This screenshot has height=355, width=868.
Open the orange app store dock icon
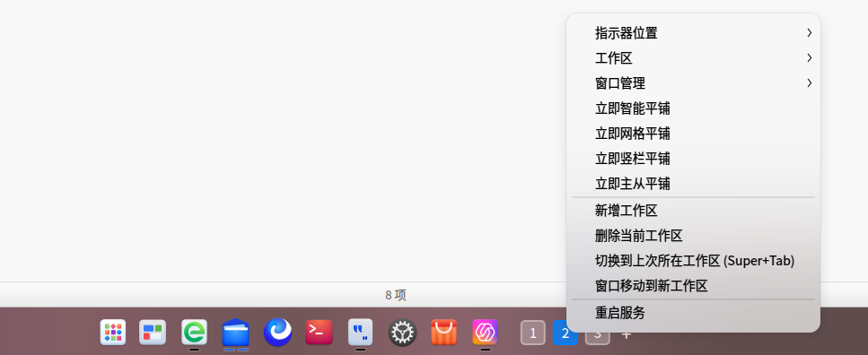(x=444, y=333)
